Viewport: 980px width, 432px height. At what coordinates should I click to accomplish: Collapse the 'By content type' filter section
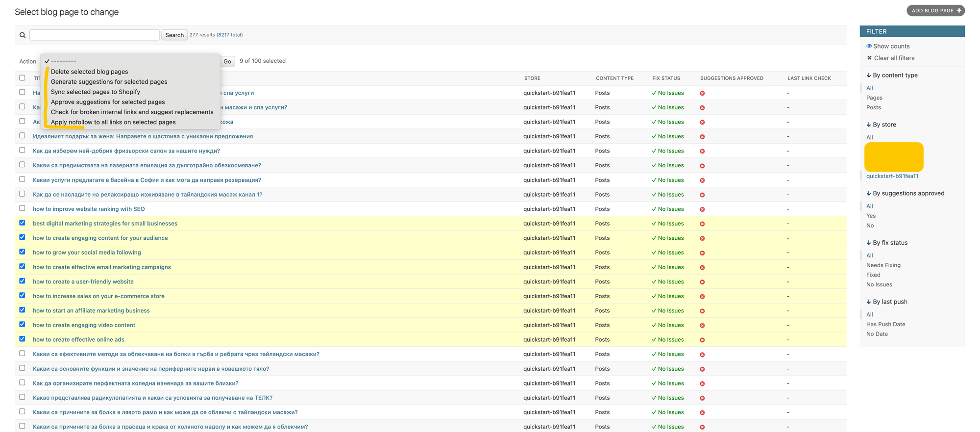[892, 75]
